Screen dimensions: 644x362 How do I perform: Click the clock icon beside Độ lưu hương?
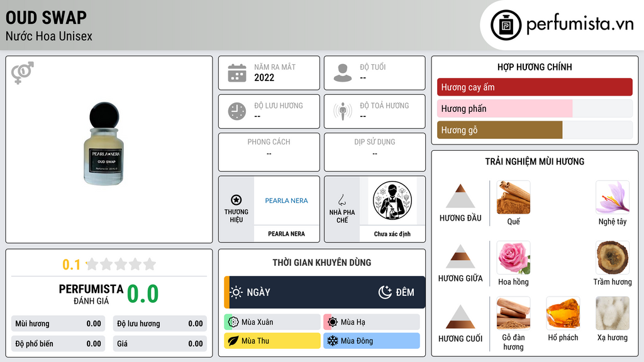pyautogui.click(x=237, y=111)
